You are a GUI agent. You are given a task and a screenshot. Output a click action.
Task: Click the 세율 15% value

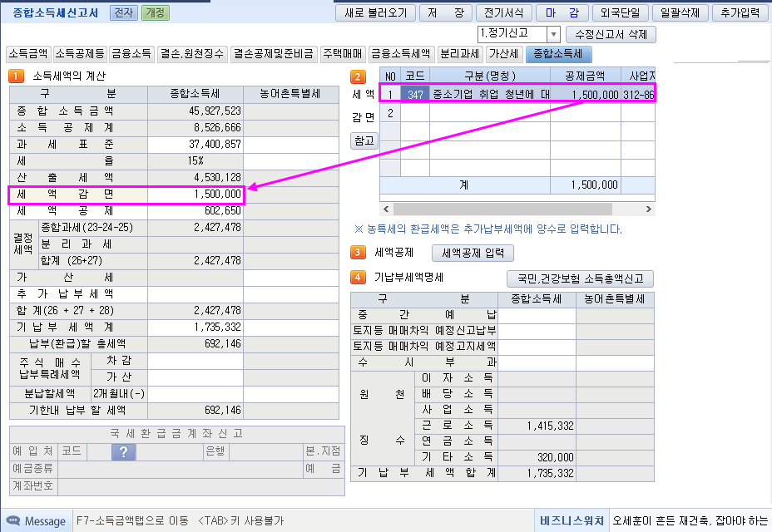point(195,161)
